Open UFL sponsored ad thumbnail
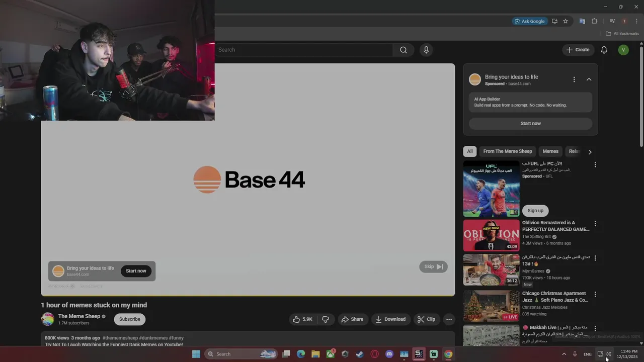The height and width of the screenshot is (362, 644). coord(491,189)
